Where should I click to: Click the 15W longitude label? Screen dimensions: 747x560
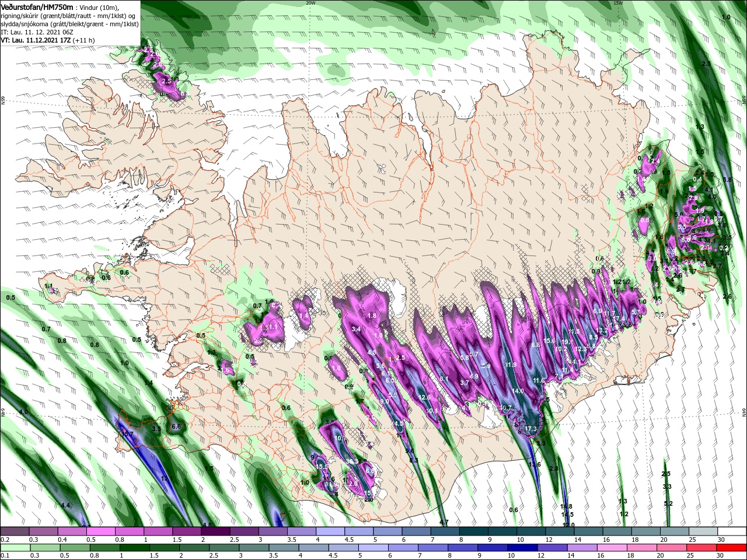click(619, 3)
